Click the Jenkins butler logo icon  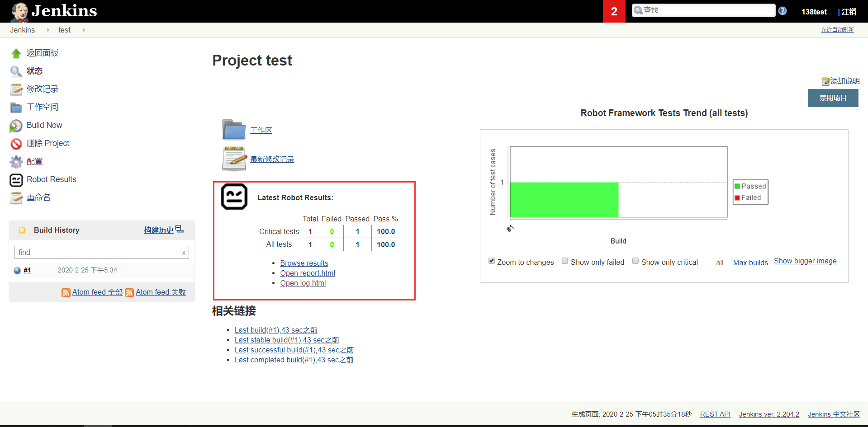[x=19, y=12]
